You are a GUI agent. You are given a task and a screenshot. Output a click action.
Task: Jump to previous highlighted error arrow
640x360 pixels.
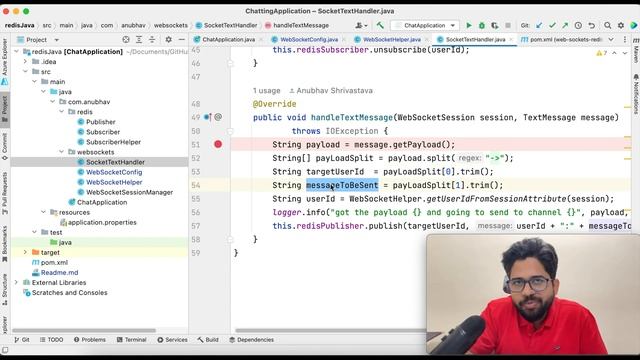click(614, 53)
